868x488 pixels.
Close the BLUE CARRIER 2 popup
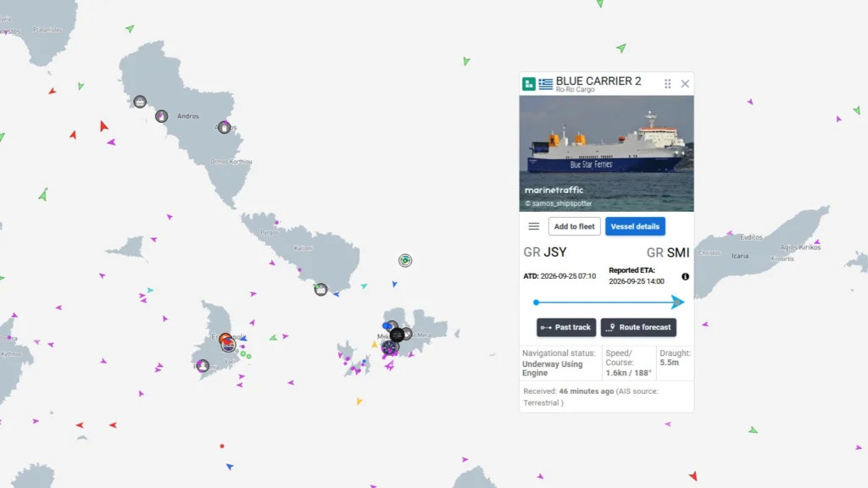tap(685, 84)
